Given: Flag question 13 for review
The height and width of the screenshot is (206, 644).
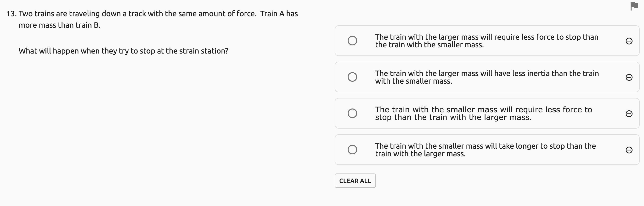Looking at the screenshot, I should (634, 6).
